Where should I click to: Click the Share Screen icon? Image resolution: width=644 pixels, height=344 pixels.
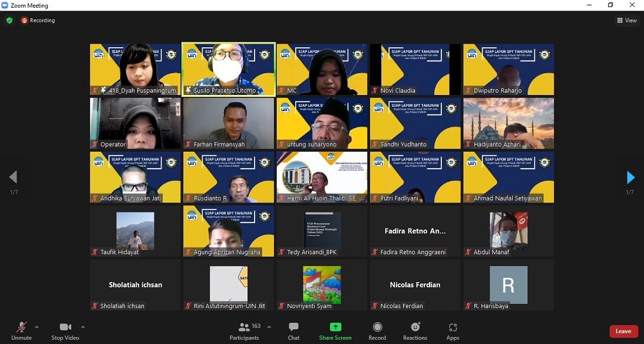pyautogui.click(x=335, y=327)
